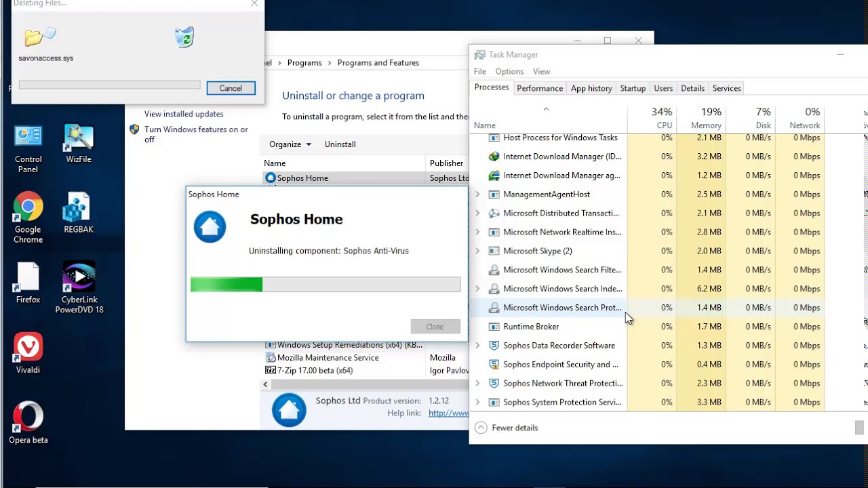Open the View menu in Task Manager

541,72
